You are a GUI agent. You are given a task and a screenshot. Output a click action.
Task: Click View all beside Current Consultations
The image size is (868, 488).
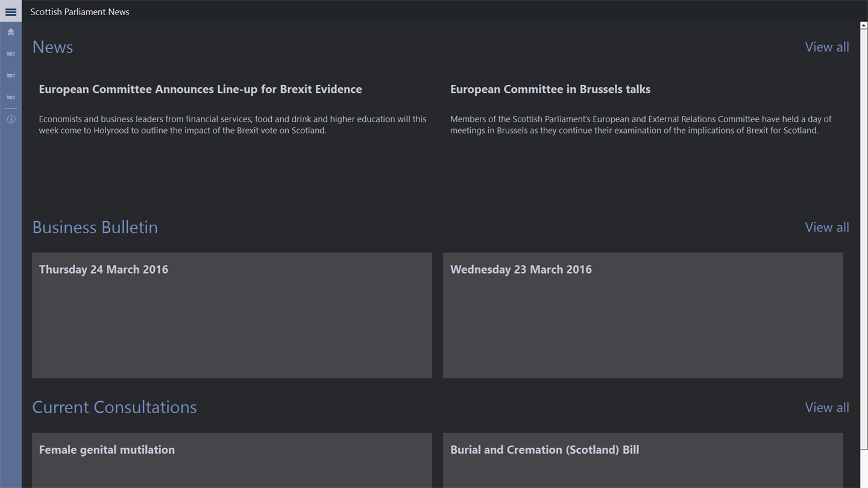point(826,407)
